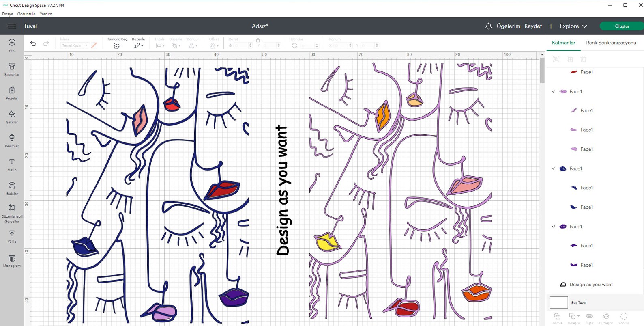Click the Kontur contour tool
Screen dimensions: 644x326
coord(624,318)
